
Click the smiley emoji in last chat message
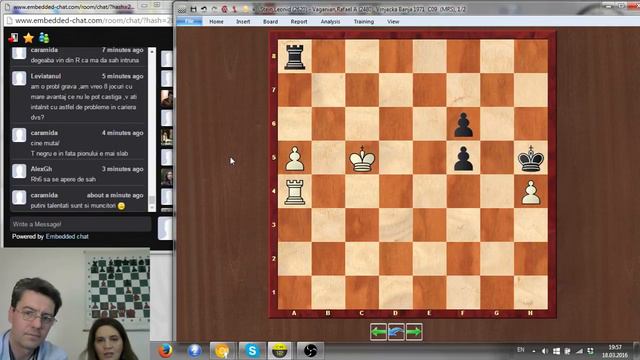coord(121,206)
